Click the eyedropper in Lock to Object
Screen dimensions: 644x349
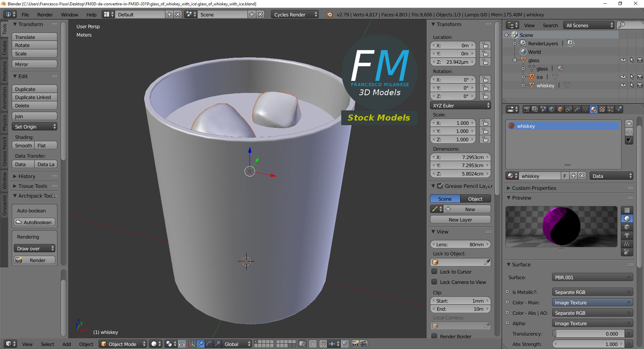(487, 262)
